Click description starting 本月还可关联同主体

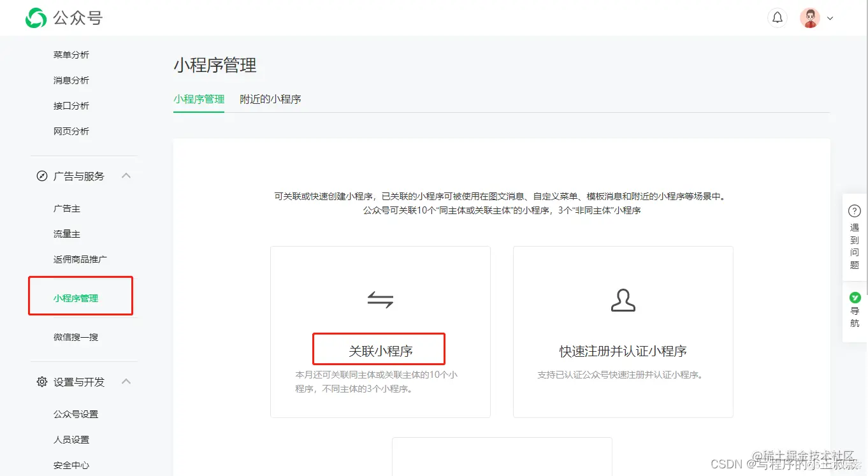(x=377, y=382)
